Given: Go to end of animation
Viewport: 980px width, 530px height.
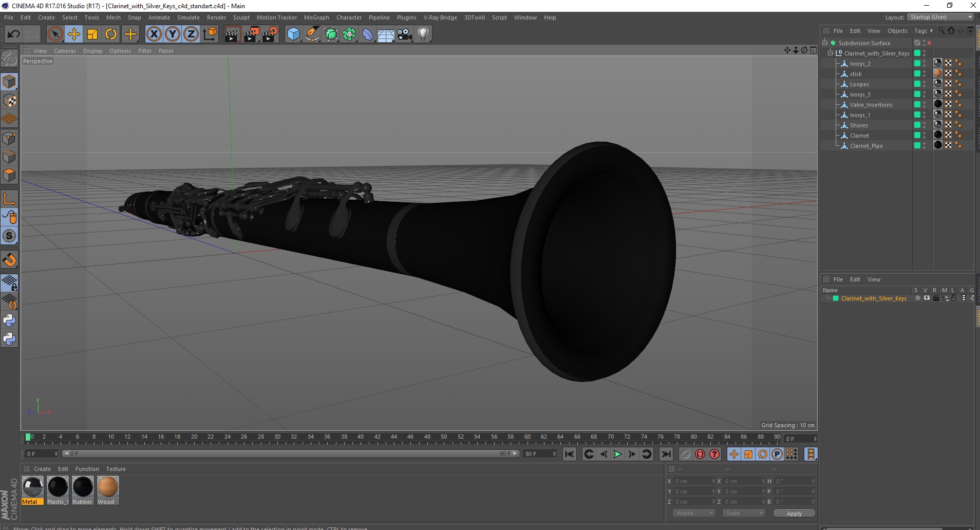Looking at the screenshot, I should [x=666, y=454].
